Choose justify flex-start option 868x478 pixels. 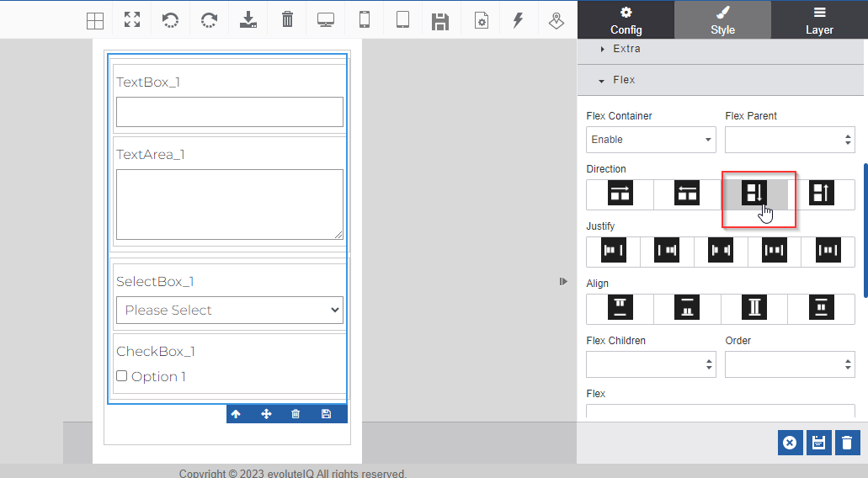tap(614, 250)
